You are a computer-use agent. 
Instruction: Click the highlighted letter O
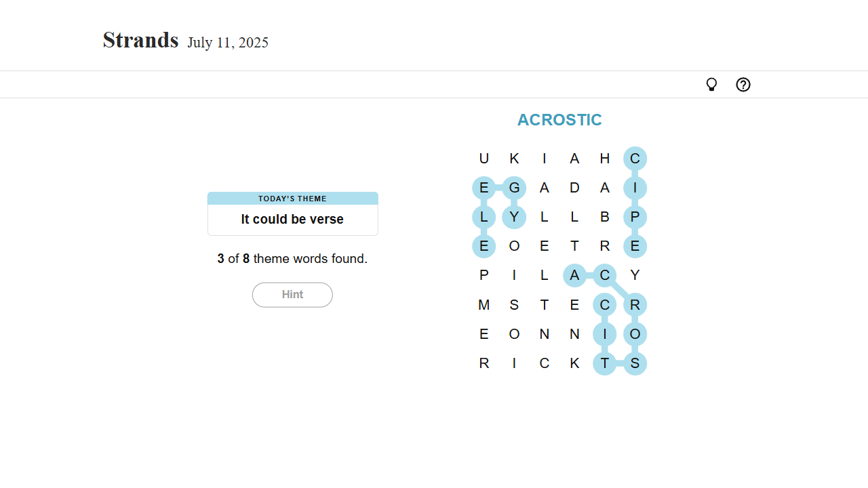[635, 334]
